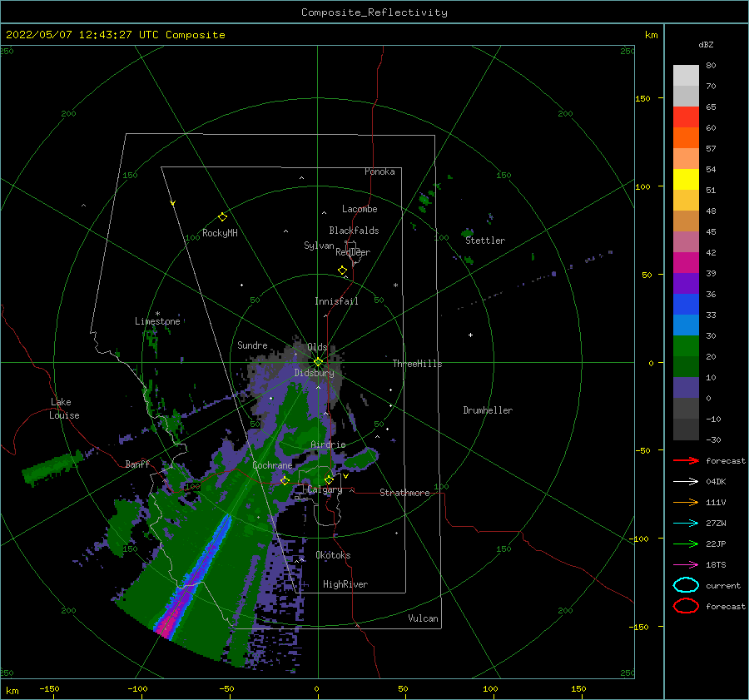
Task: Select the Okotoks city label
Action: point(333,554)
